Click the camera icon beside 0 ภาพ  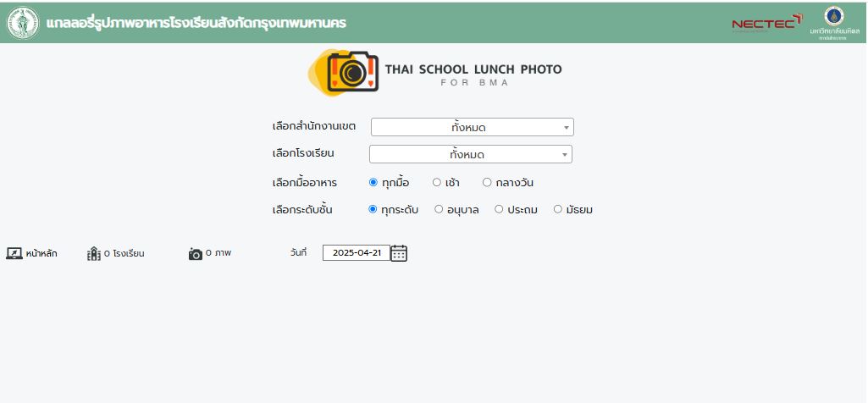click(196, 253)
